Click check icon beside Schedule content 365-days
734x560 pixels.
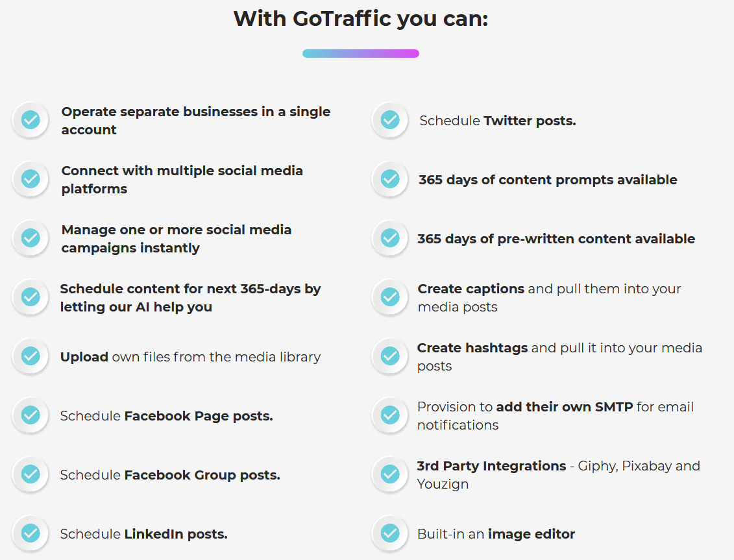(x=31, y=297)
